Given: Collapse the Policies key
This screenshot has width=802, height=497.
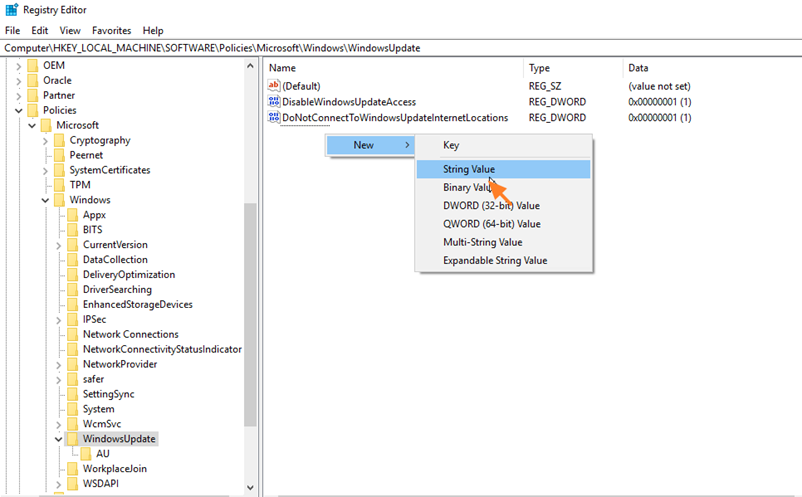Looking at the screenshot, I should pos(18,110).
